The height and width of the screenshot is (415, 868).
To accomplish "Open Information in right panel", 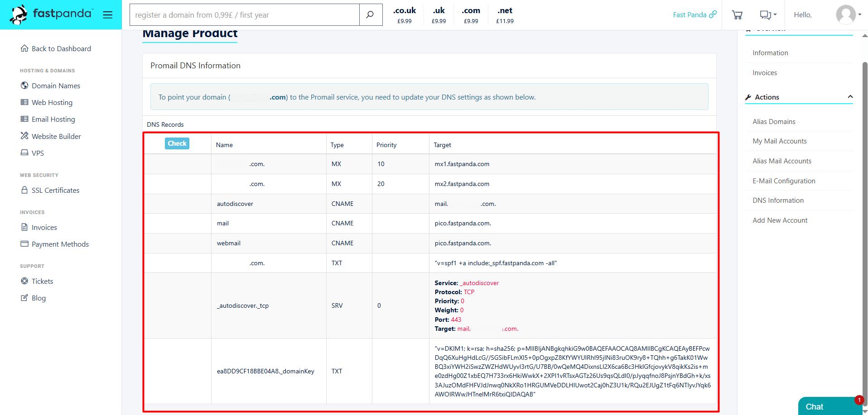I will pyautogui.click(x=770, y=53).
